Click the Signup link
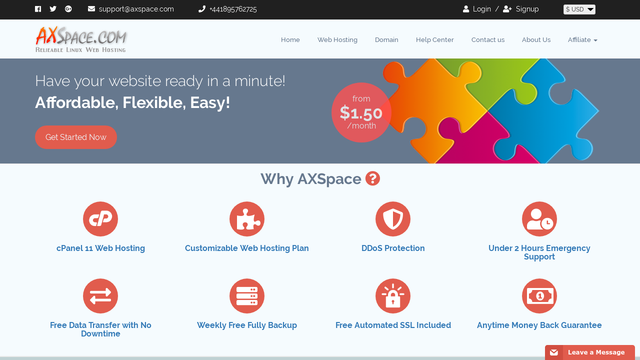This screenshot has width=640, height=360. (527, 9)
